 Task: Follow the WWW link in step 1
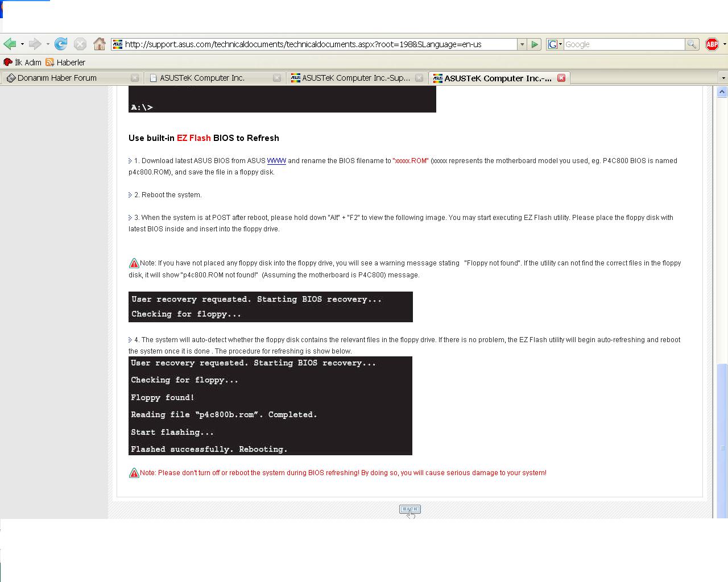(276, 161)
